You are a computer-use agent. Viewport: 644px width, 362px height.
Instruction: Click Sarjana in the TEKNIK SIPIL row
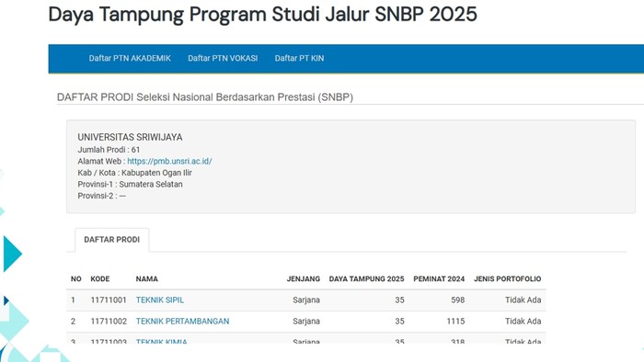[x=306, y=300]
